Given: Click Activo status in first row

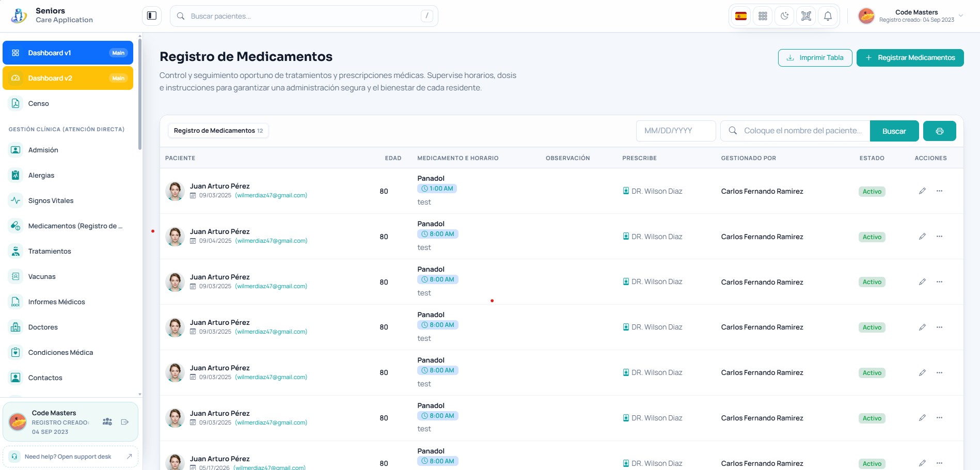Looking at the screenshot, I should pyautogui.click(x=872, y=192).
